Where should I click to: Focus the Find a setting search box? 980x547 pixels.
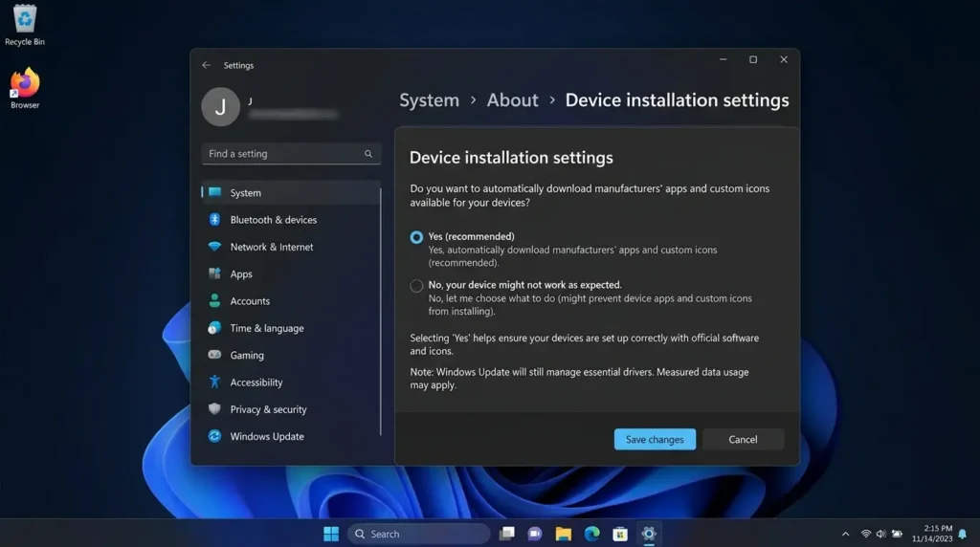coord(291,154)
